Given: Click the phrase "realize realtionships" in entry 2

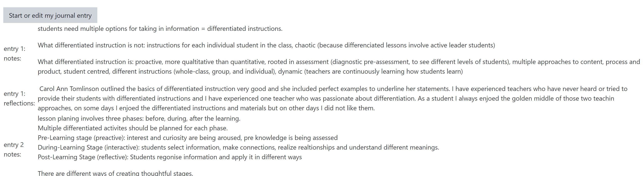Looking at the screenshot, I should [x=306, y=147].
